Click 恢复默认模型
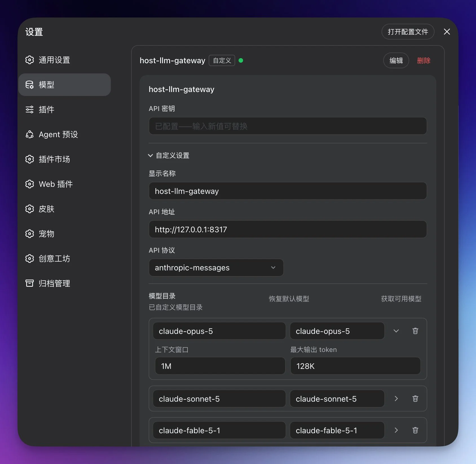The width and height of the screenshot is (476, 464). point(289,299)
